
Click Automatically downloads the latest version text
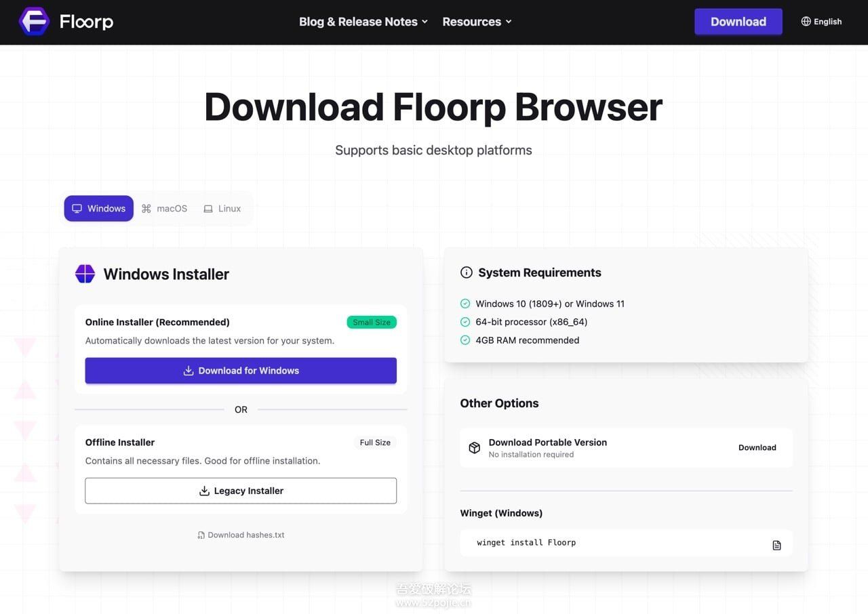(x=210, y=340)
